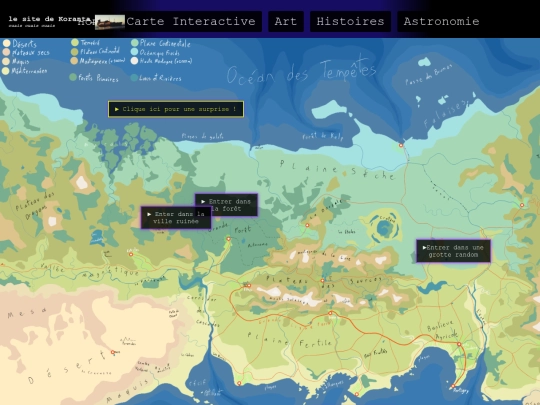540x405 pixels.
Task: Select the city marker under Banlieue Agricole
Action: pos(459,344)
